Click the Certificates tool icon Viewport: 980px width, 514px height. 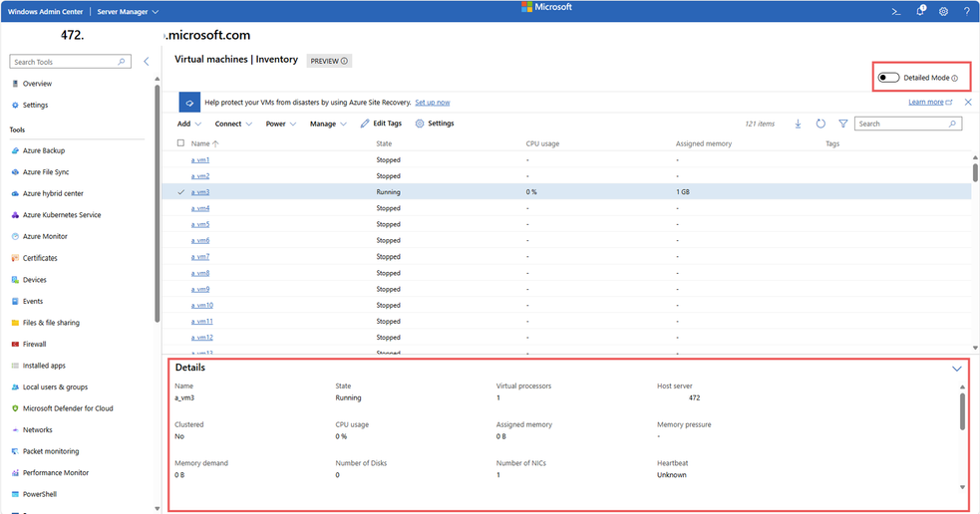pos(15,258)
